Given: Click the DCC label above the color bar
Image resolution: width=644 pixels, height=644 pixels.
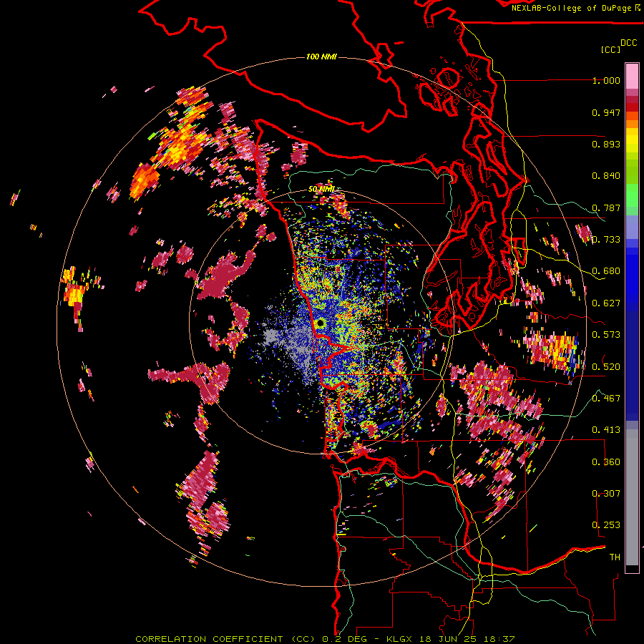Looking at the screenshot, I should pyautogui.click(x=628, y=42).
